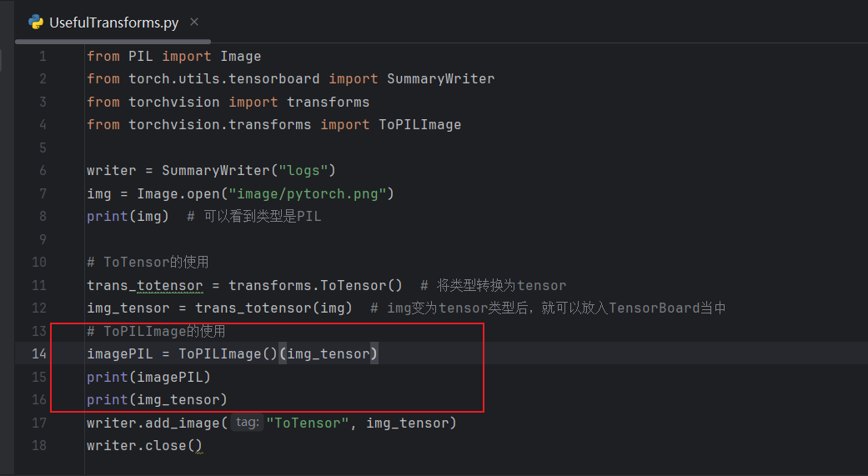Click 'img_tensor' at start of line 12
Viewport: 868px width, 476px height.
click(x=128, y=308)
